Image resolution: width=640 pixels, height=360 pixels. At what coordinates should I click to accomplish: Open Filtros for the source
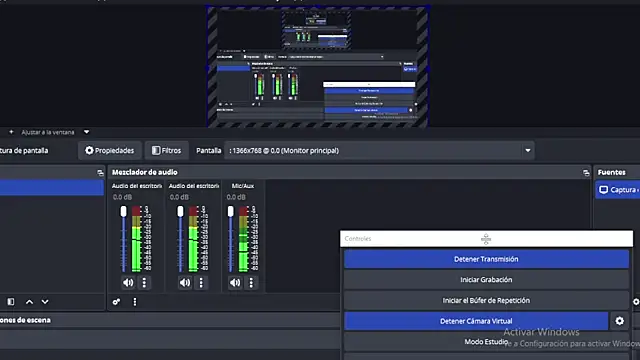167,151
